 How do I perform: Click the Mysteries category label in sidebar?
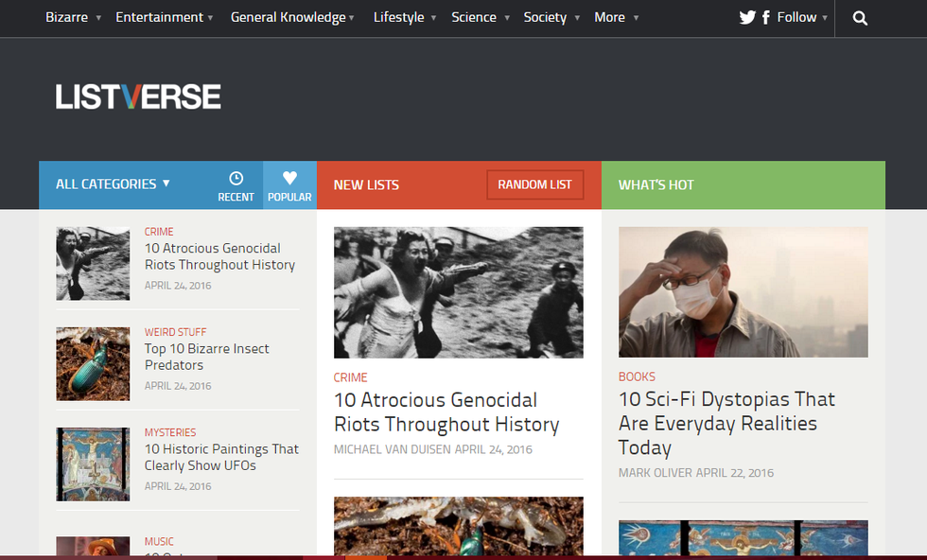click(170, 432)
